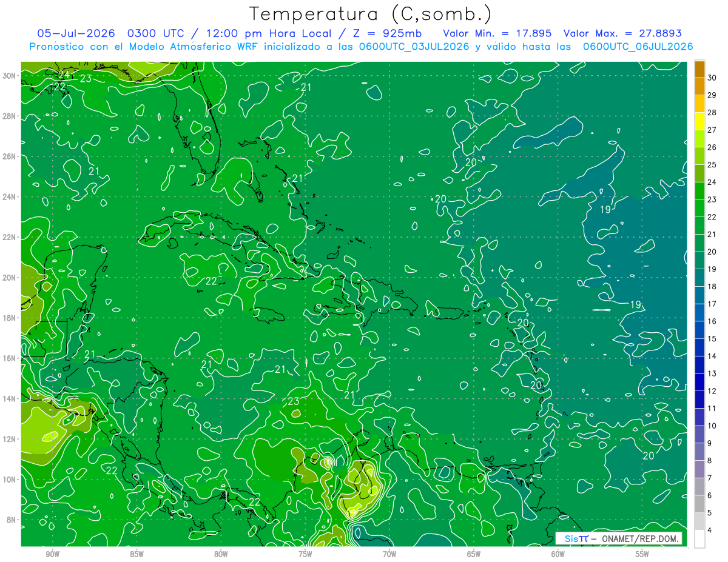Click the '24N' latitude axis label
Viewport: 728px width, 562px height.
tap(9, 197)
